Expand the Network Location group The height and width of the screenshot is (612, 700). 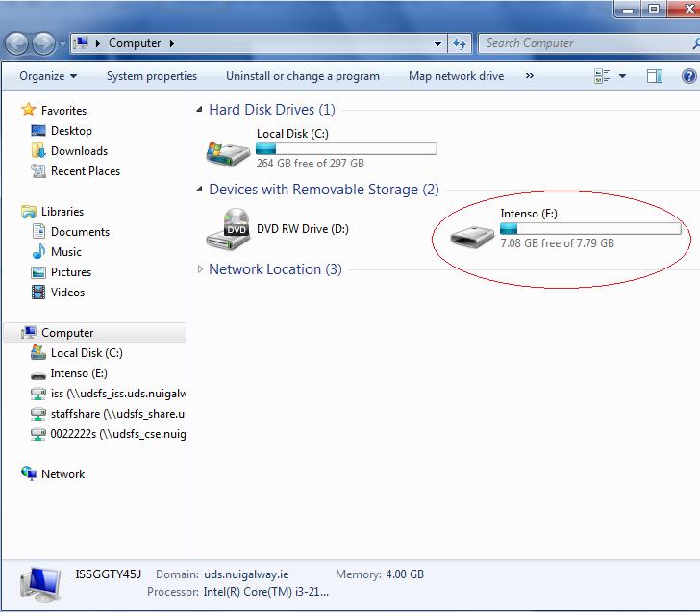pyautogui.click(x=200, y=269)
